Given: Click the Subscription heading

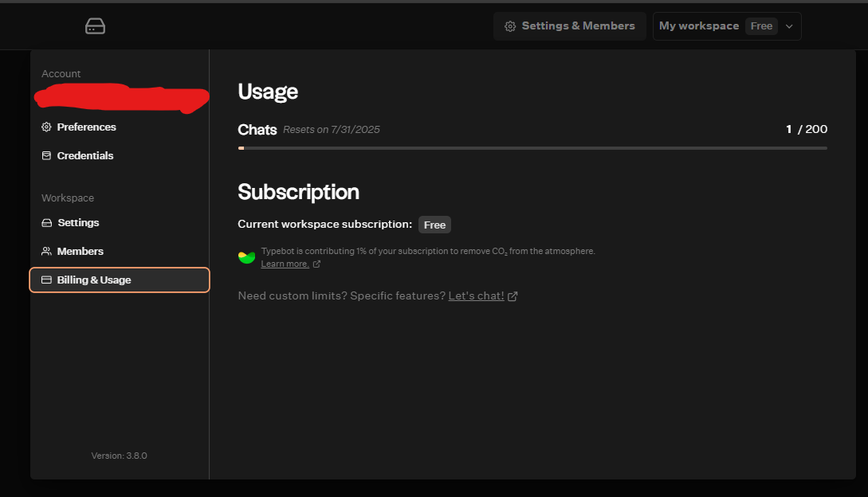Looking at the screenshot, I should click(x=298, y=192).
